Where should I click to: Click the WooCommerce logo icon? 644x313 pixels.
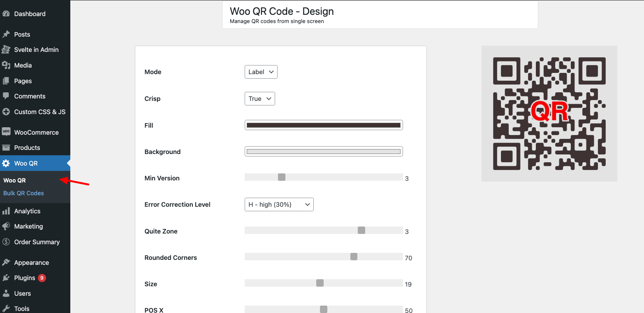pyautogui.click(x=6, y=132)
